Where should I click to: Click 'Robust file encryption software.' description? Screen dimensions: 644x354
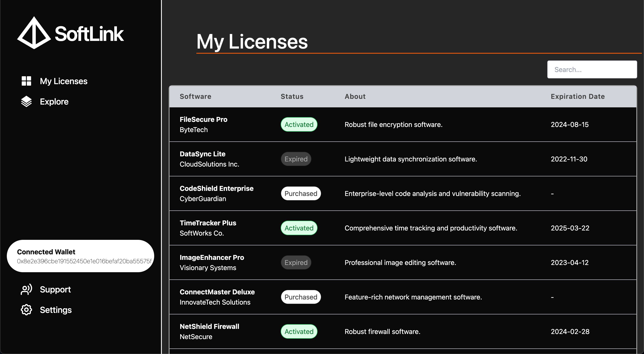pos(394,125)
